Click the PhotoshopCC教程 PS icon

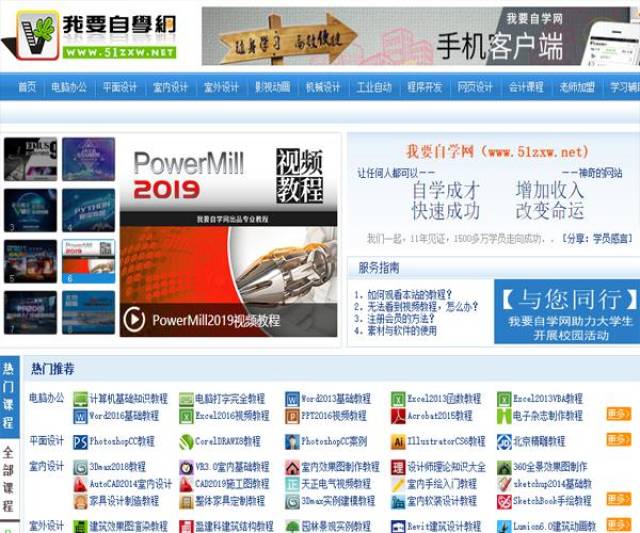[80, 442]
